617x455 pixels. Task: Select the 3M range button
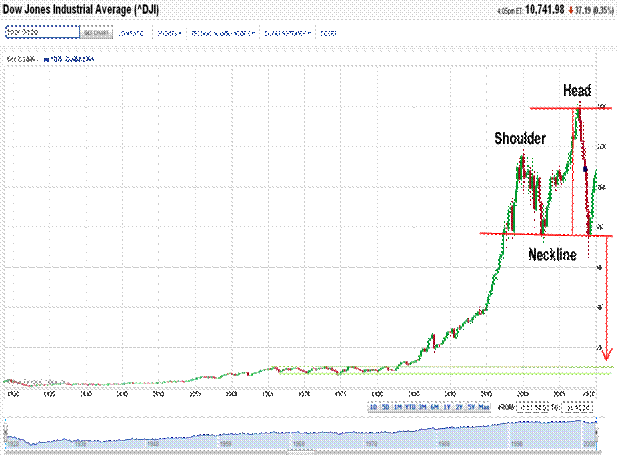(423, 407)
